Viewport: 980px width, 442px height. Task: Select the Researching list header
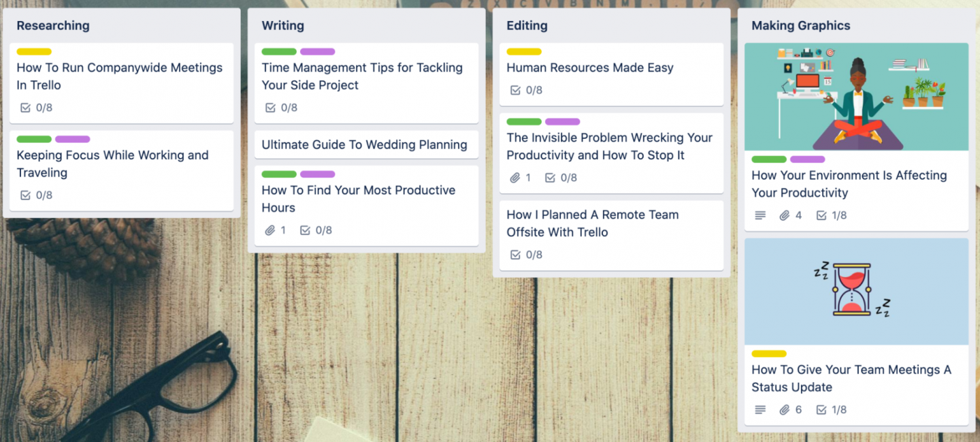pos(53,26)
